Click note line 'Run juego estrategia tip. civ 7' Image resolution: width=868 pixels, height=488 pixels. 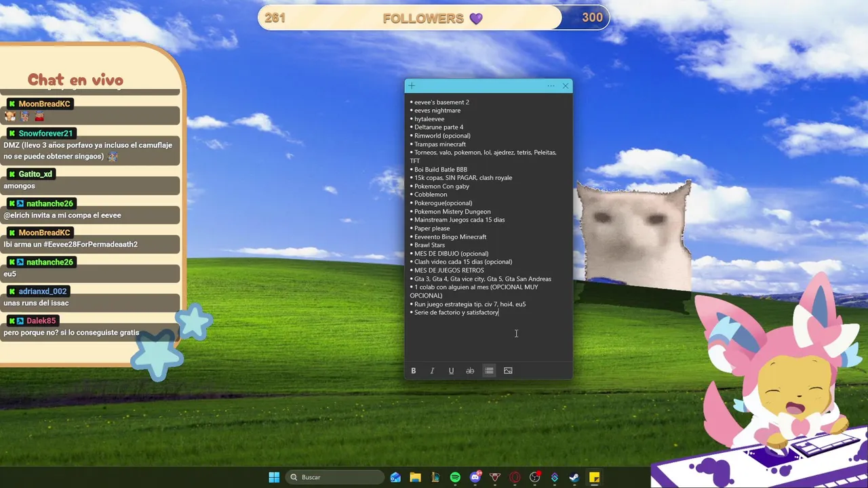470,304
